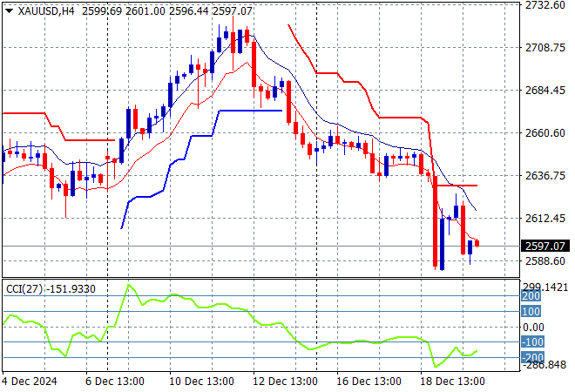Click the CCI maximum value 299.1421
The width and height of the screenshot is (575, 392).
(545, 287)
